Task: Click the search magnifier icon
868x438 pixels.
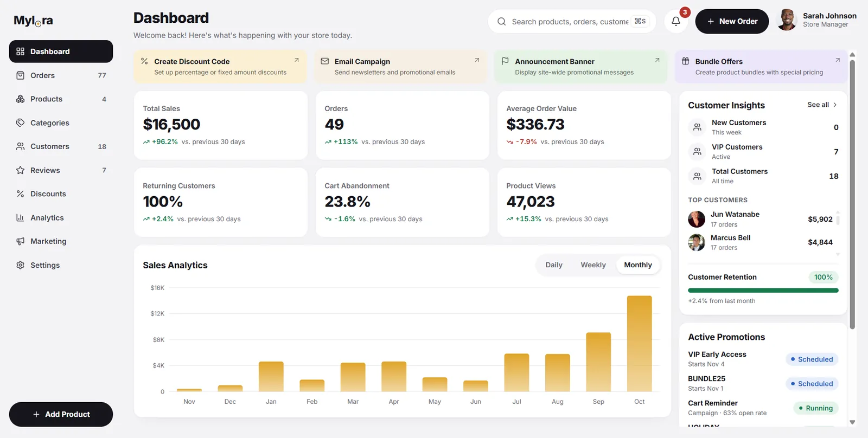Action: coord(501,22)
